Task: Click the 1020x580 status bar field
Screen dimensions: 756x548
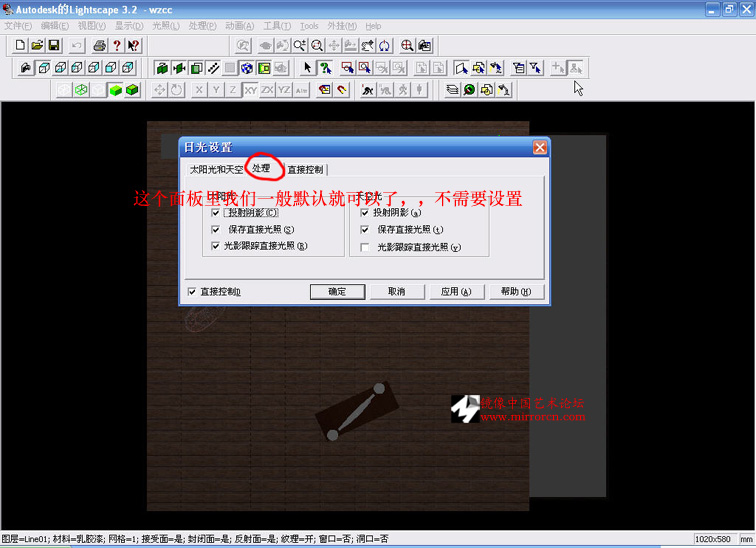Action: click(713, 539)
